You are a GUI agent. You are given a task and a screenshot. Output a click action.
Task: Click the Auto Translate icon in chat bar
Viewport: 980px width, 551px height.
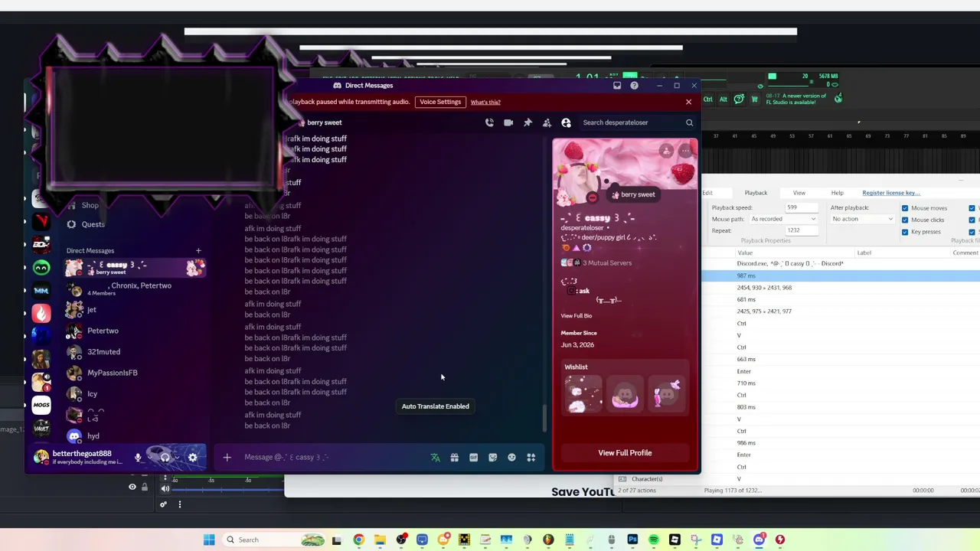pyautogui.click(x=436, y=458)
